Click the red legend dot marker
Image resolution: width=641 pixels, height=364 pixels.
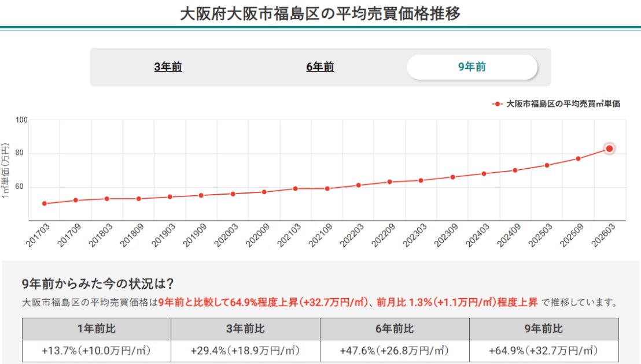(x=497, y=104)
